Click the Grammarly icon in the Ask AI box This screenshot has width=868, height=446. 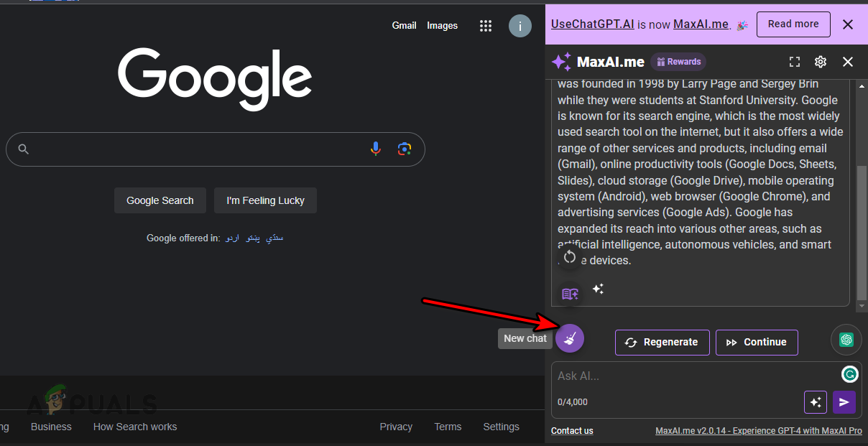coord(850,374)
